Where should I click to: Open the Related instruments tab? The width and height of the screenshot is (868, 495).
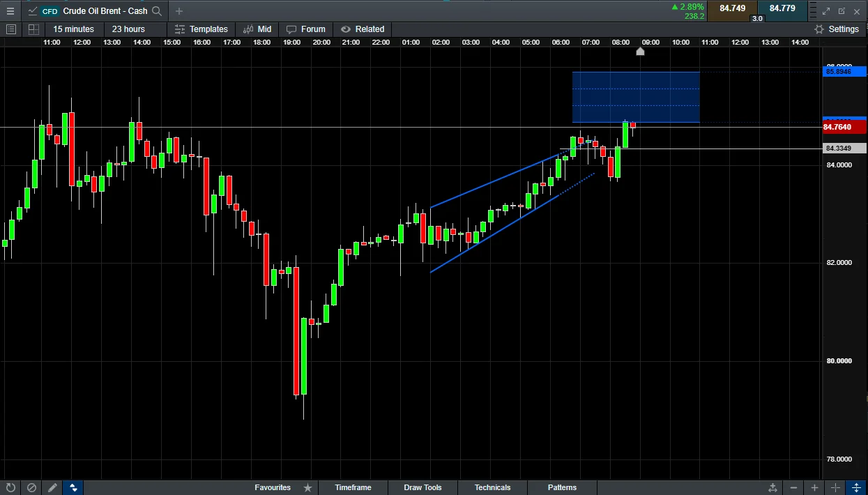pyautogui.click(x=363, y=29)
